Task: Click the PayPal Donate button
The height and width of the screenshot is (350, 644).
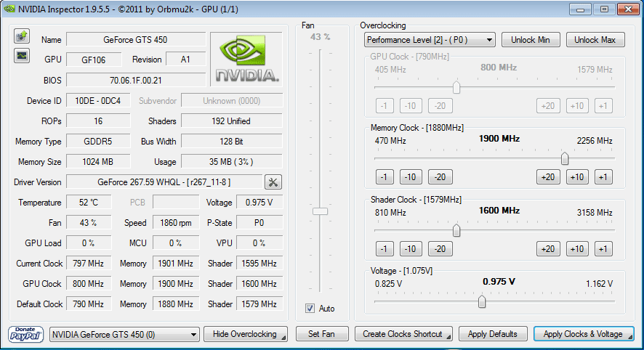Action: [x=25, y=335]
